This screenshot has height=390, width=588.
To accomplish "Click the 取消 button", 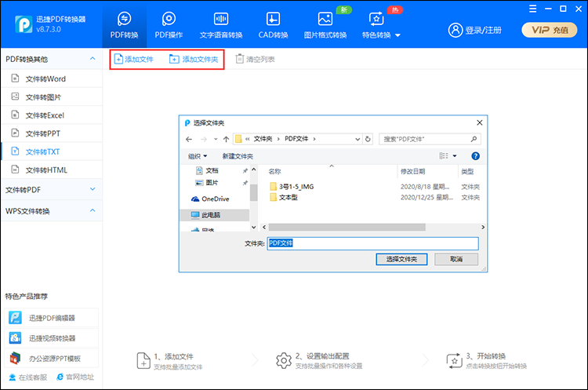I will (x=456, y=259).
